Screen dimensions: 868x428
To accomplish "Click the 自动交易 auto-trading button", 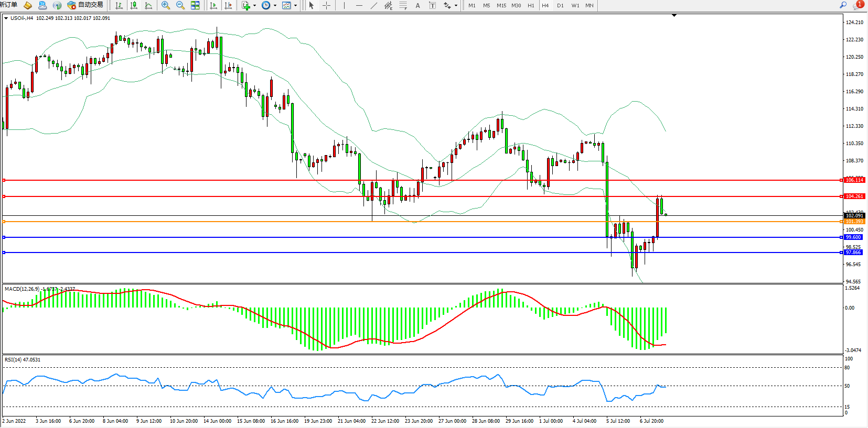I will tap(85, 5).
